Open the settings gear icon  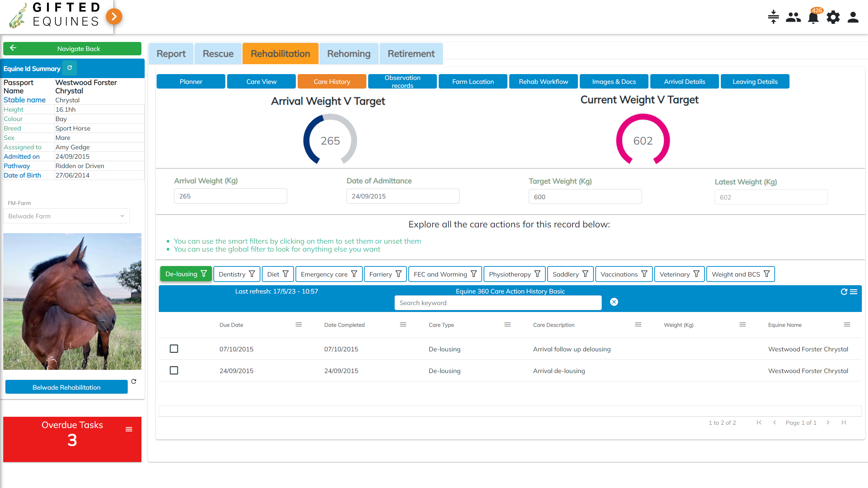tap(833, 17)
